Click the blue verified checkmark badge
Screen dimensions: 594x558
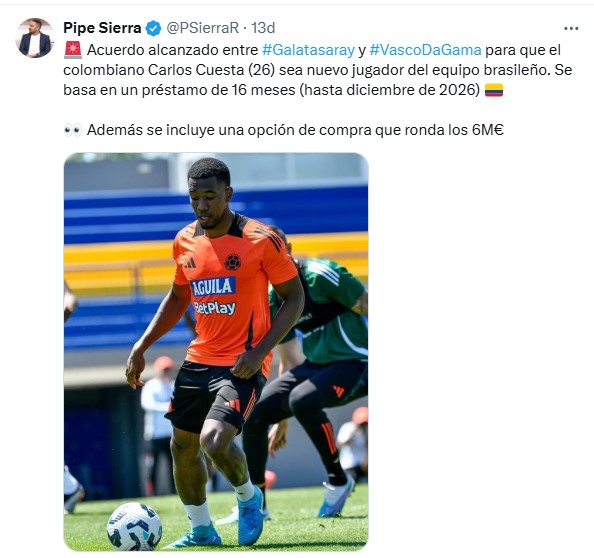tap(153, 28)
